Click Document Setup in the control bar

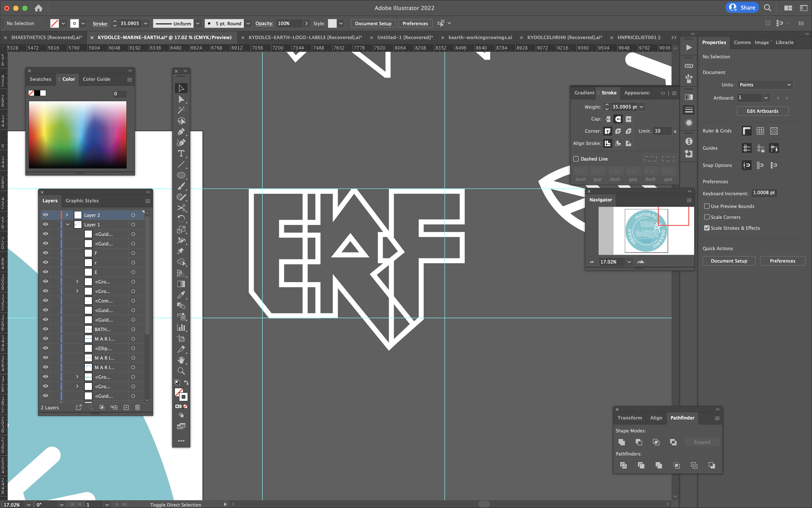tap(373, 23)
